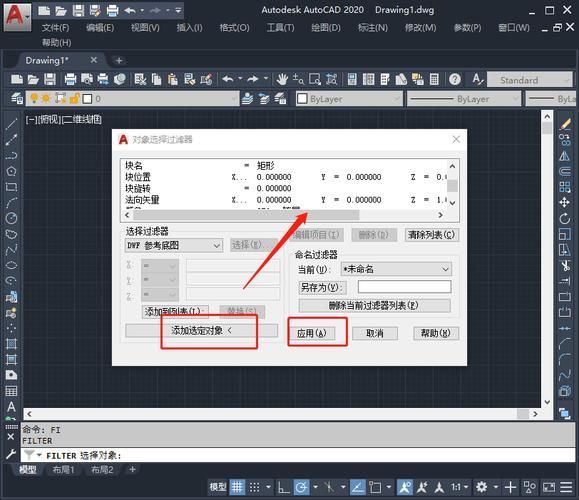Select the Table tool in left toolbar
Image resolution: width=579 pixels, height=500 pixels.
point(11,391)
